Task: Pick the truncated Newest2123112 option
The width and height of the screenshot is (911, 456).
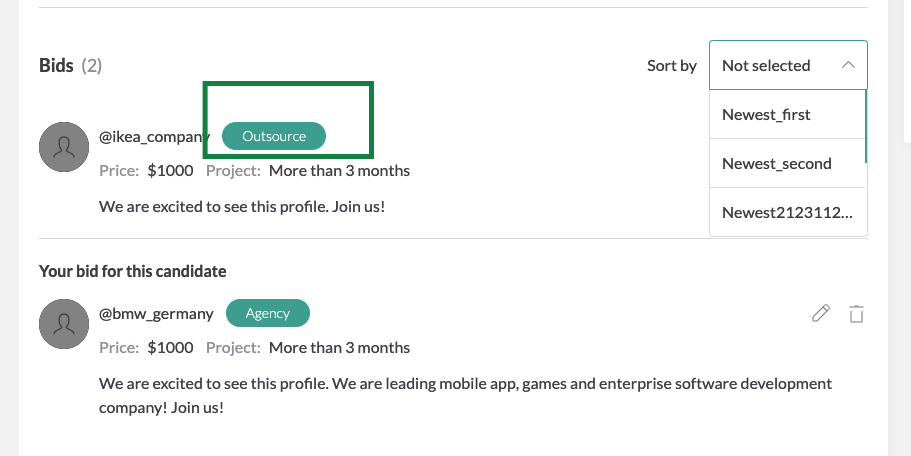Action: [x=787, y=212]
